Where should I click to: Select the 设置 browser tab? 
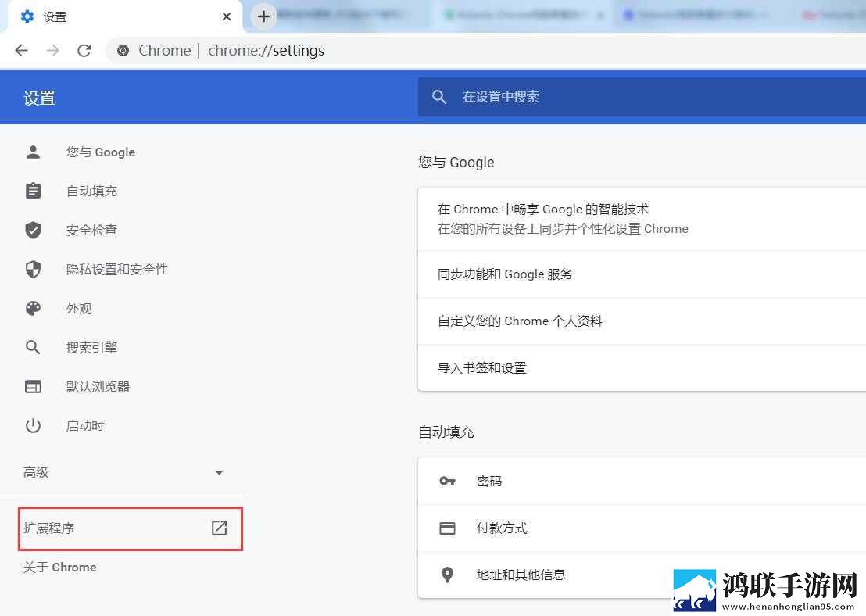[x=125, y=16]
